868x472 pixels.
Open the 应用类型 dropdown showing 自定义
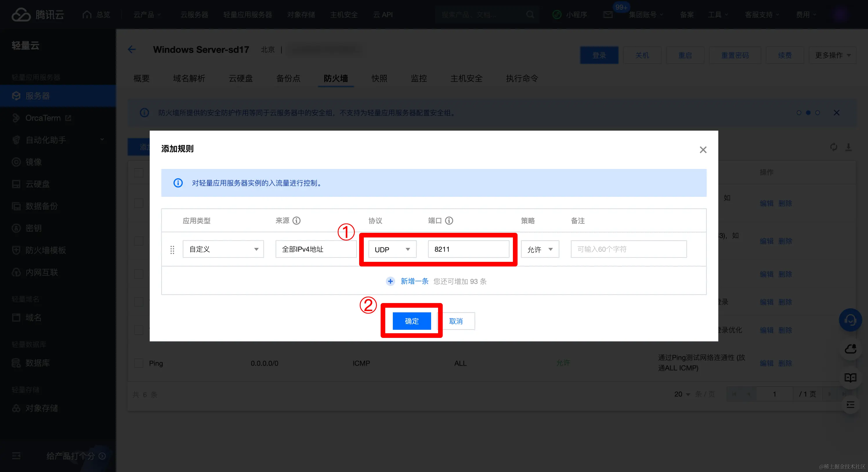[223, 249]
